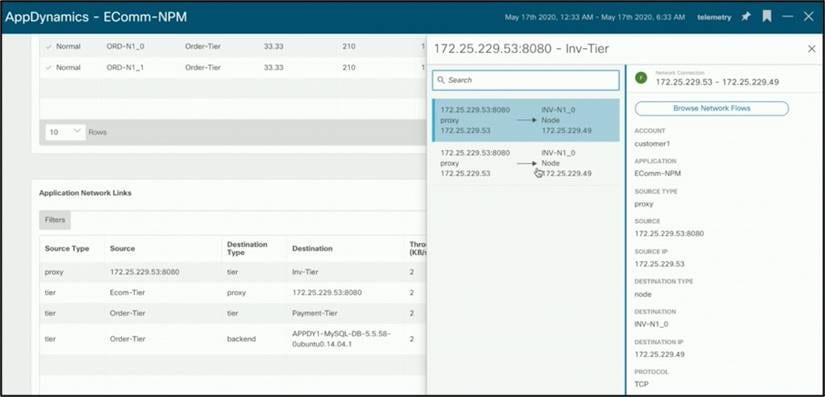Select the highlighted proxy to INV-N1_0 connection

[526, 120]
